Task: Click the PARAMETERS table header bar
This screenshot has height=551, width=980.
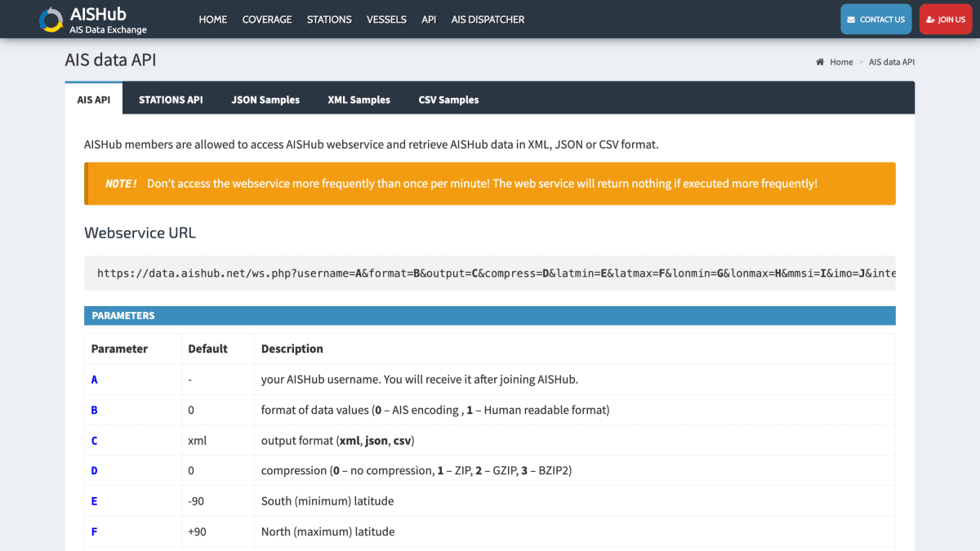Action: (x=490, y=315)
